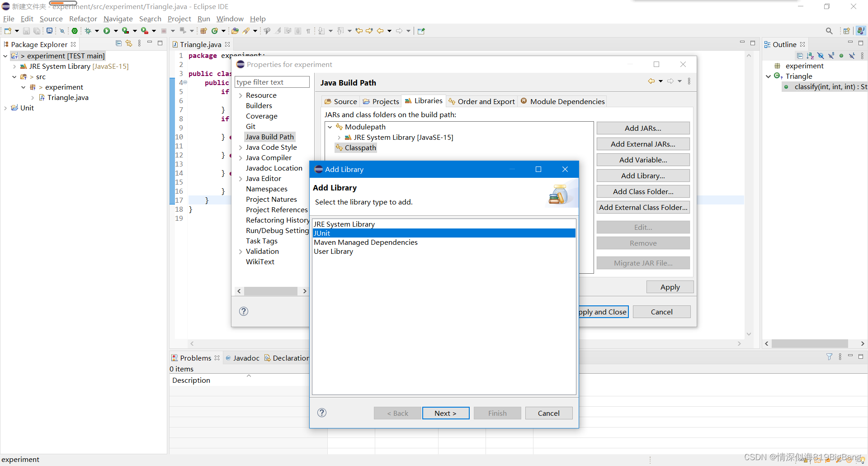
Task: Toggle Hide Local Types in Outline
Action: pyautogui.click(x=852, y=56)
